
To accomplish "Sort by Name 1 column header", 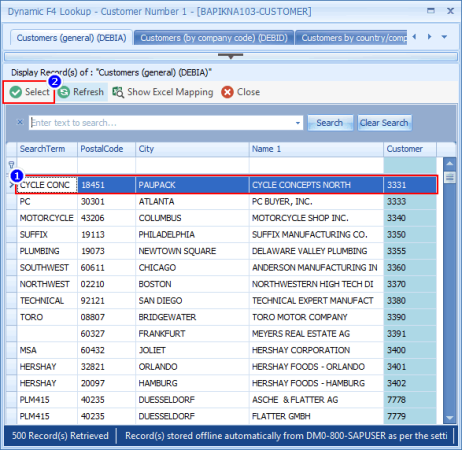I will coord(316,149).
